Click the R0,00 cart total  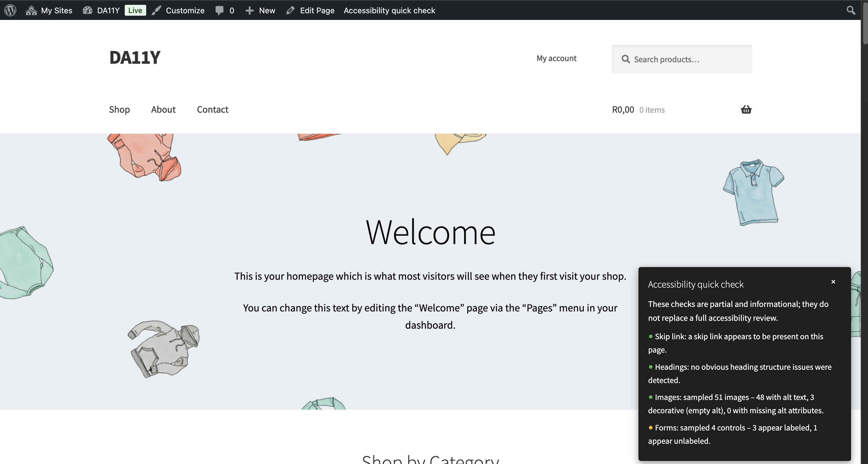click(x=623, y=110)
